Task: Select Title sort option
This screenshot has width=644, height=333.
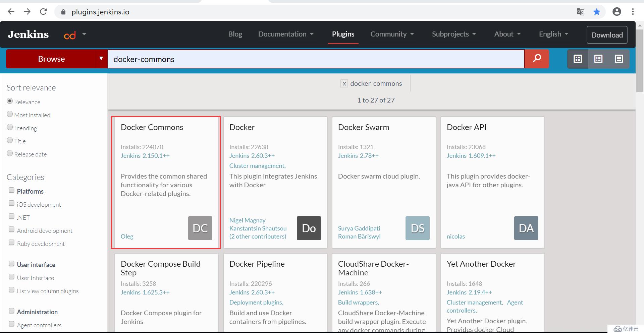Action: [10, 140]
